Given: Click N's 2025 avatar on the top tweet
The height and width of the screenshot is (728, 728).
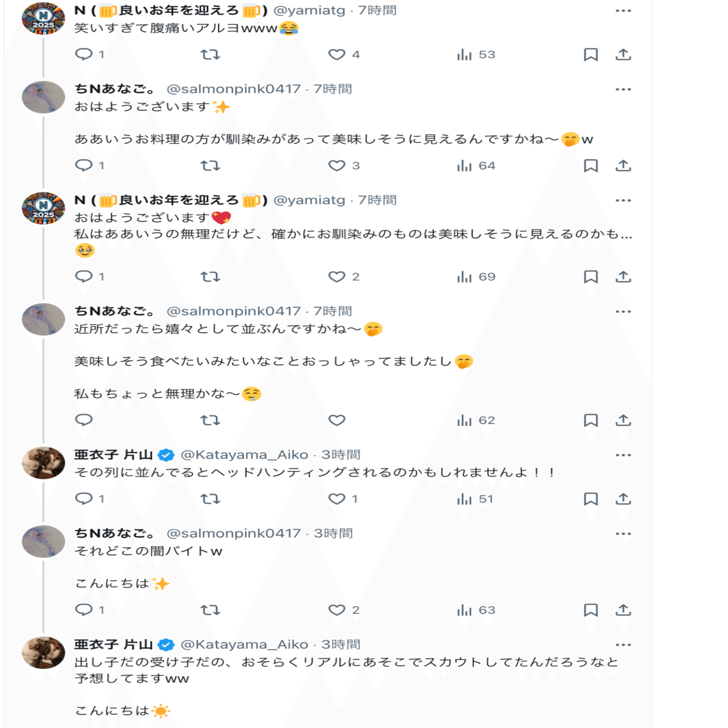Looking at the screenshot, I should 43,18.
